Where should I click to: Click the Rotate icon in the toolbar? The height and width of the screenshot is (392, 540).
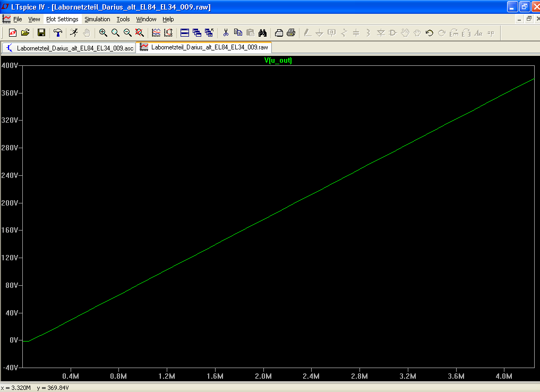pyautogui.click(x=454, y=33)
